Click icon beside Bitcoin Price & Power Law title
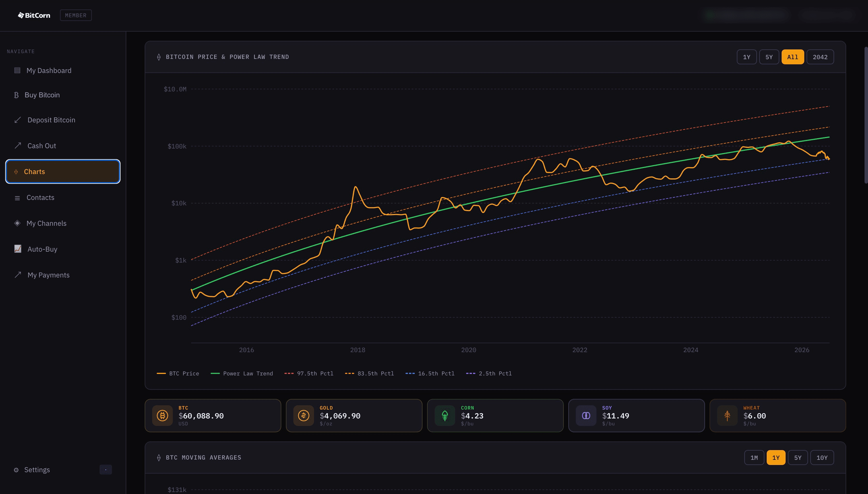Screen dimensions: 868x494 pos(159,57)
